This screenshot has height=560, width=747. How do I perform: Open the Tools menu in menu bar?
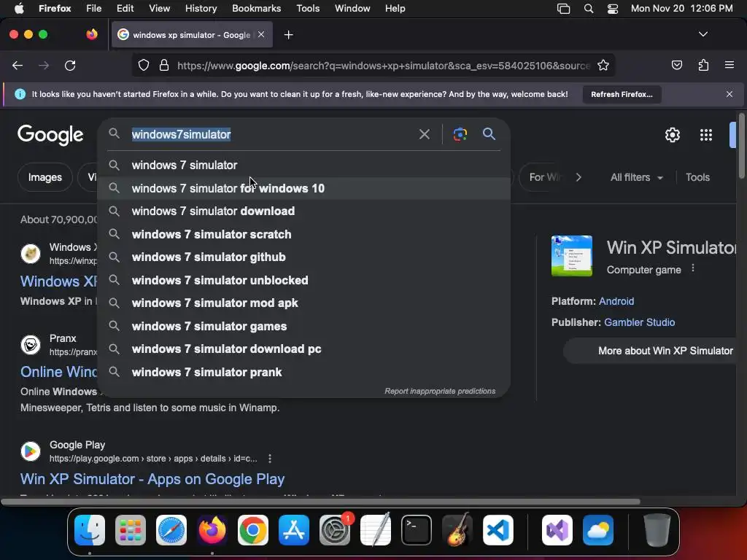308,8
